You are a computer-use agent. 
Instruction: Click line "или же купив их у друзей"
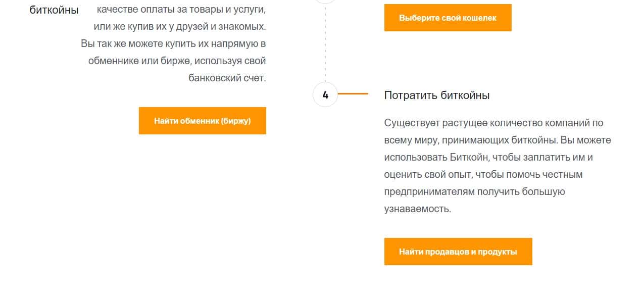pos(179,27)
